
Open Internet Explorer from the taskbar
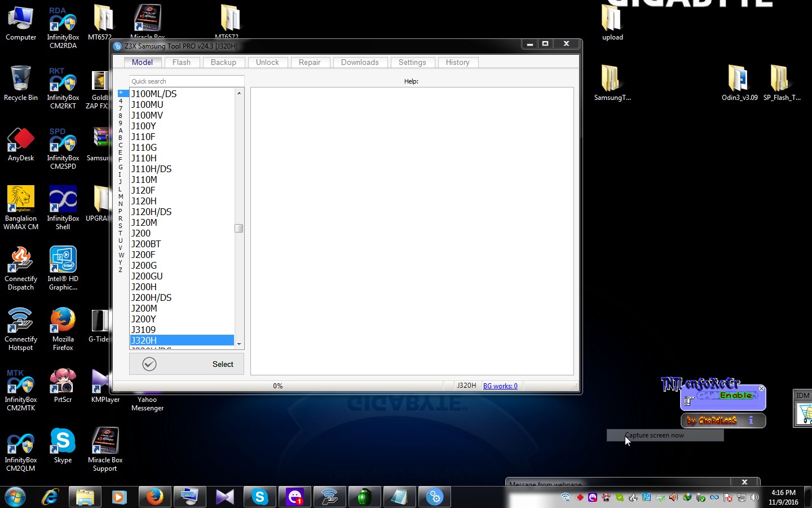pos(50,497)
